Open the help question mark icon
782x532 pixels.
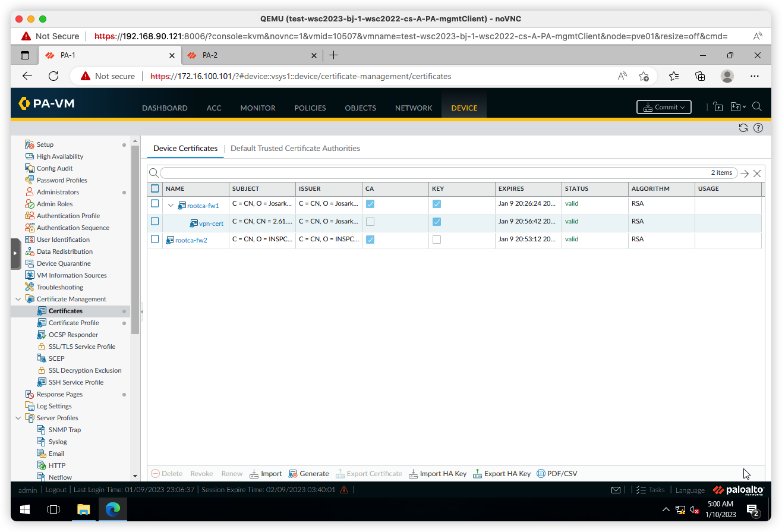[x=758, y=128]
